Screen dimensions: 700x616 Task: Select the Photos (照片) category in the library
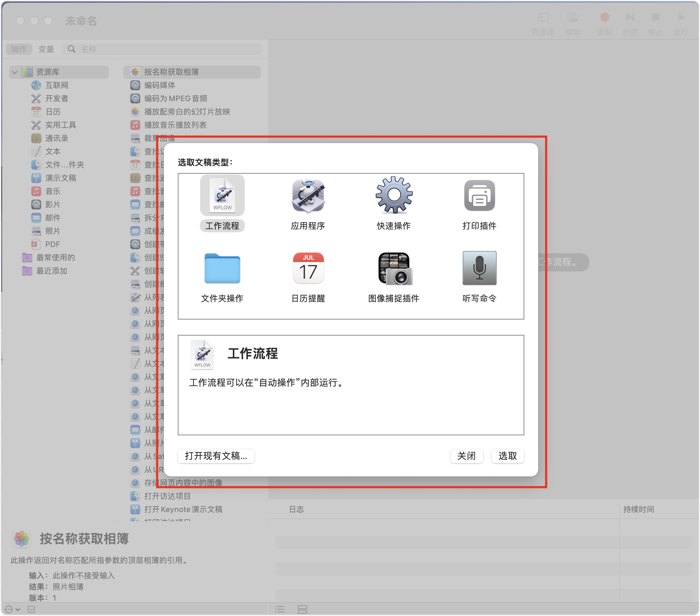click(53, 231)
